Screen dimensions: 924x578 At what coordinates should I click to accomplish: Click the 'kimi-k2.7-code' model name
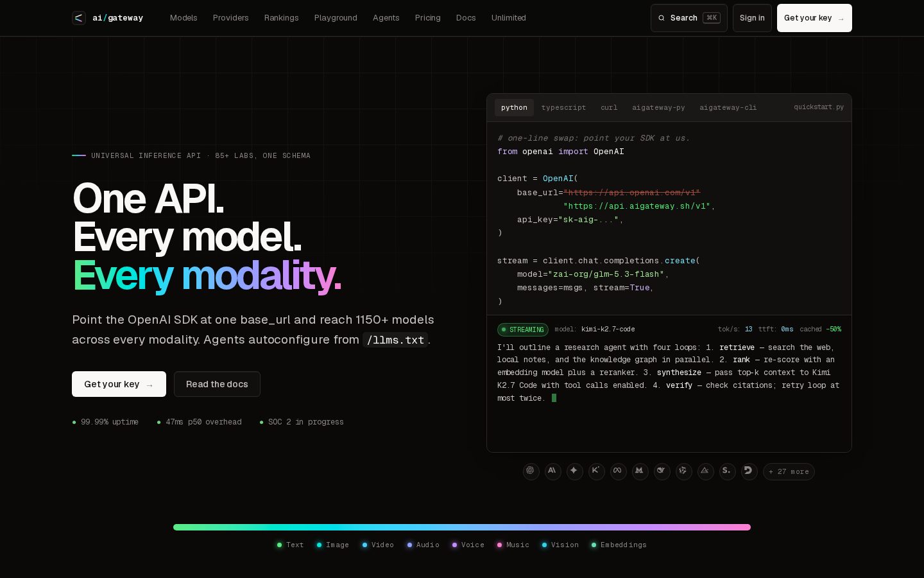coord(608,329)
